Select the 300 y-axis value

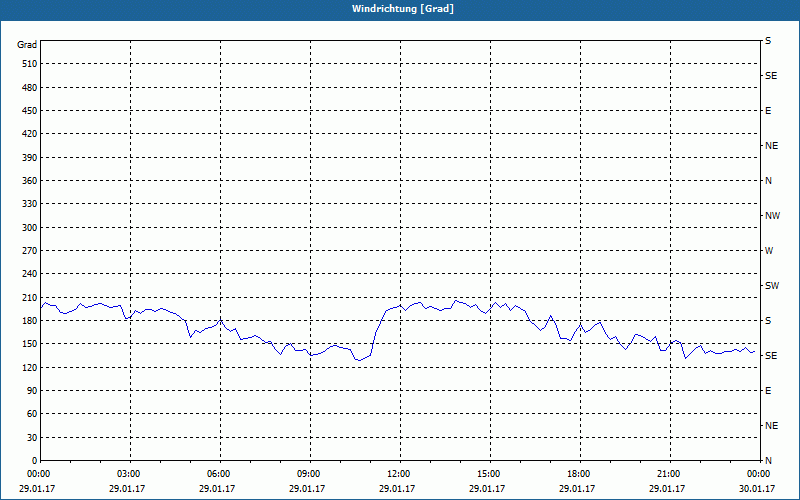30,228
